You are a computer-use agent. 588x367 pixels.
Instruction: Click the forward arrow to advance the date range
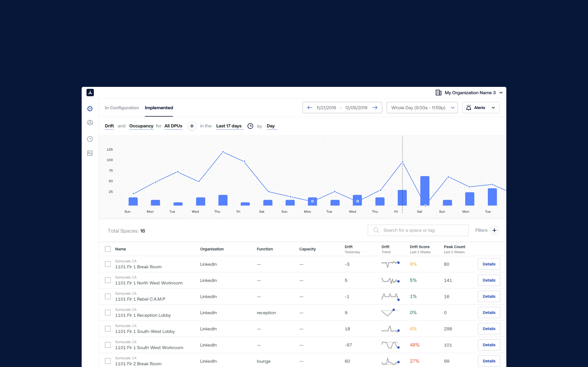375,107
